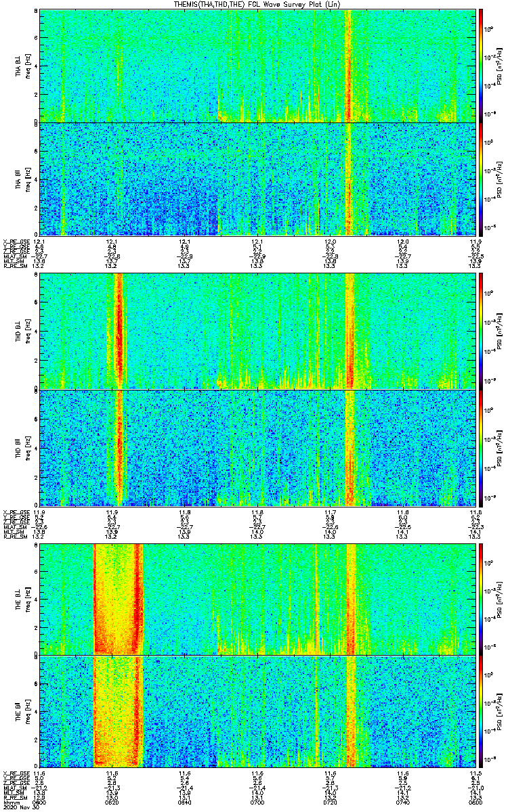Click the THD B∥ PSD color bar
The height and width of the screenshot is (812, 508).
(x=481, y=447)
